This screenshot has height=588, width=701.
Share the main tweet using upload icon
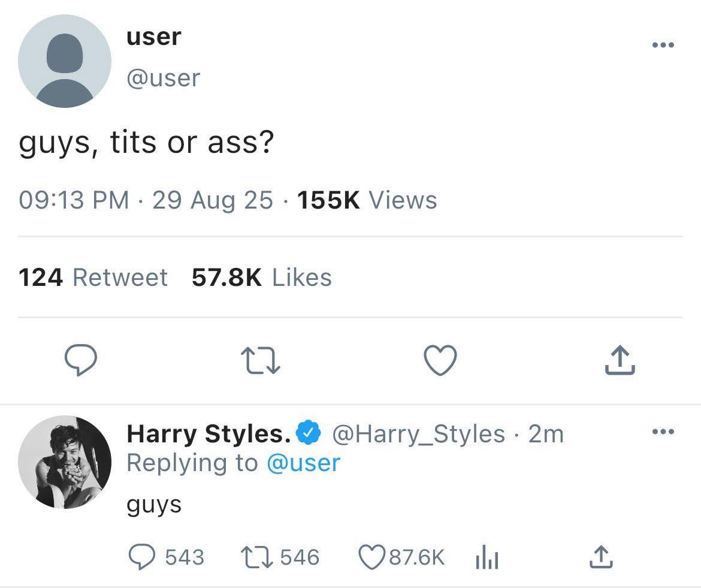pyautogui.click(x=619, y=361)
